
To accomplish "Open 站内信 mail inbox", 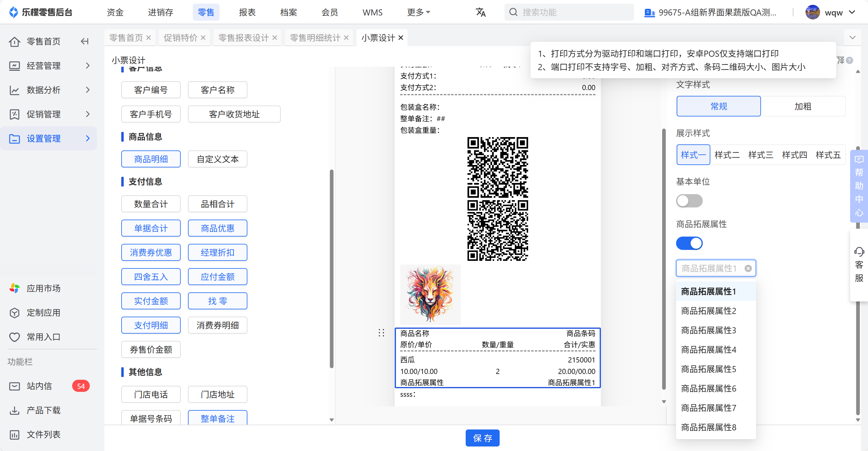I will [x=39, y=386].
